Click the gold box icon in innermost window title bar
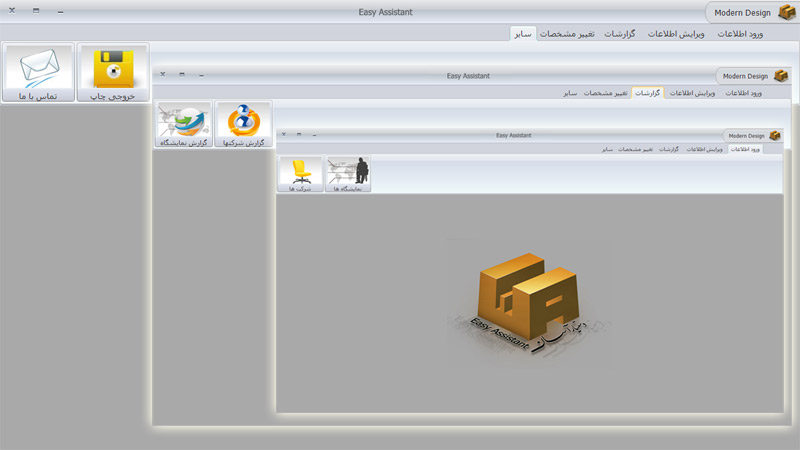 (774, 135)
